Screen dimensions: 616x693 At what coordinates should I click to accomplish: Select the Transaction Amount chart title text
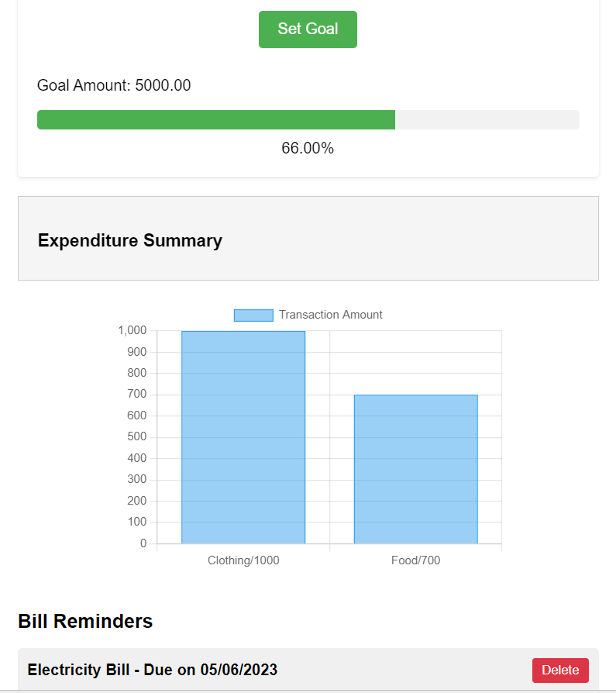click(330, 315)
